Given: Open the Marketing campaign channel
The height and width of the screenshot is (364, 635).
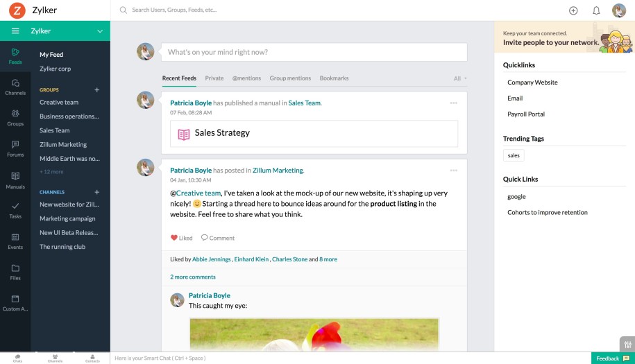Looking at the screenshot, I should [x=67, y=219].
